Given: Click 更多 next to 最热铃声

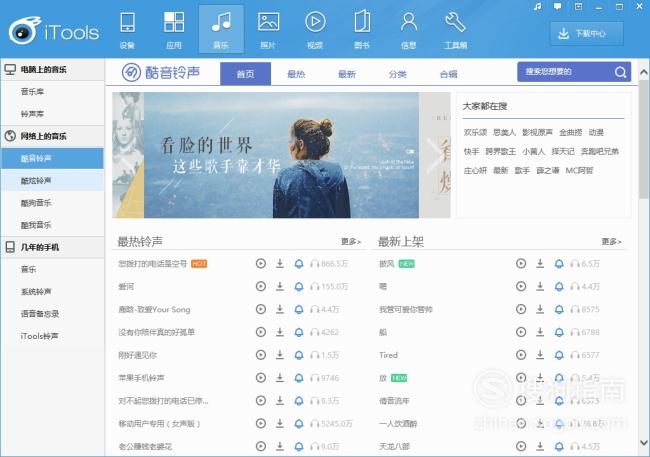Looking at the screenshot, I should pyautogui.click(x=351, y=241).
